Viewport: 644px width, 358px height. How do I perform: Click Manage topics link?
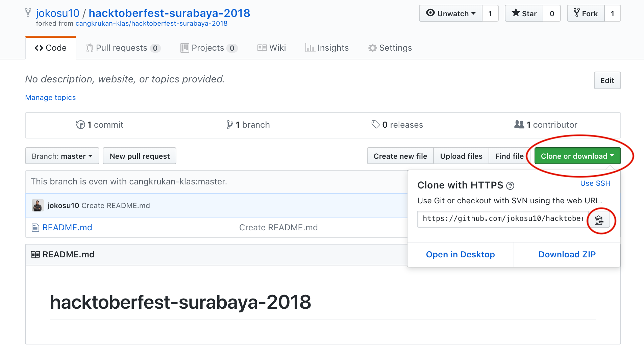coord(50,98)
